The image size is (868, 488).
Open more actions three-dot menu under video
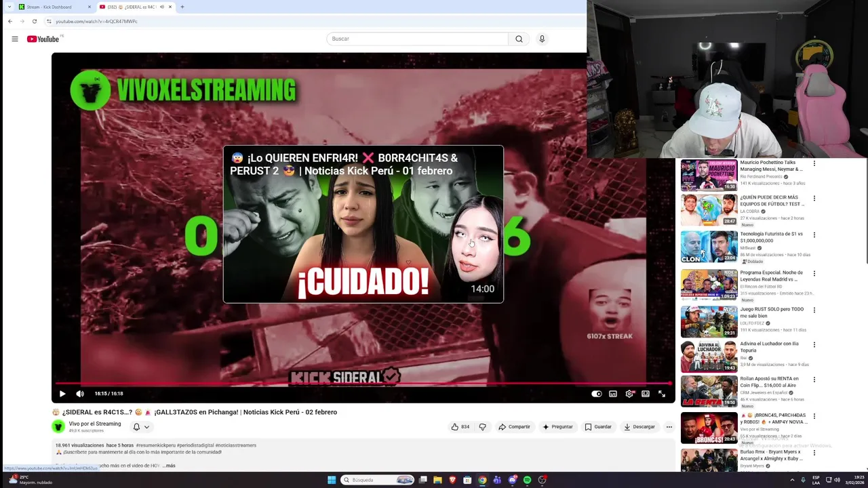[669, 427]
